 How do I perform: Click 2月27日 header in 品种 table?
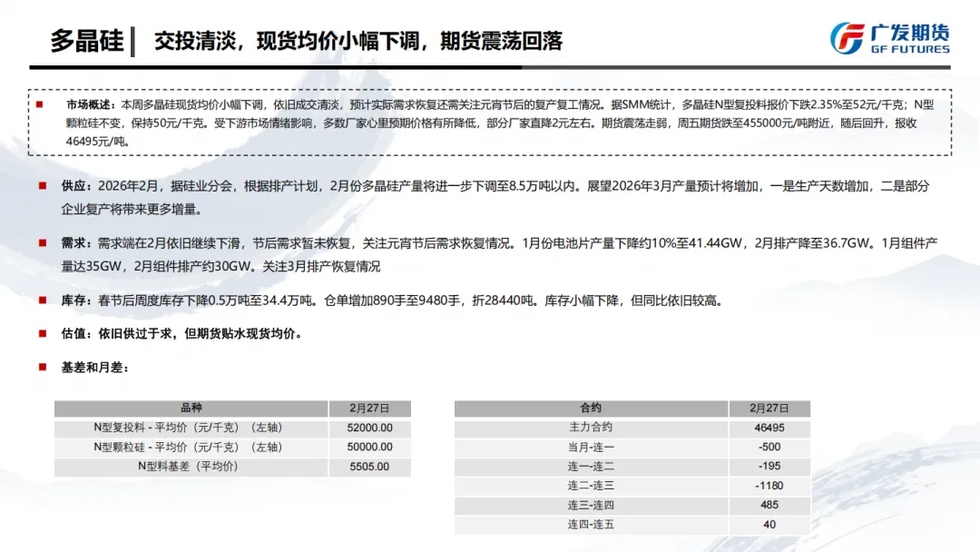coord(369,409)
